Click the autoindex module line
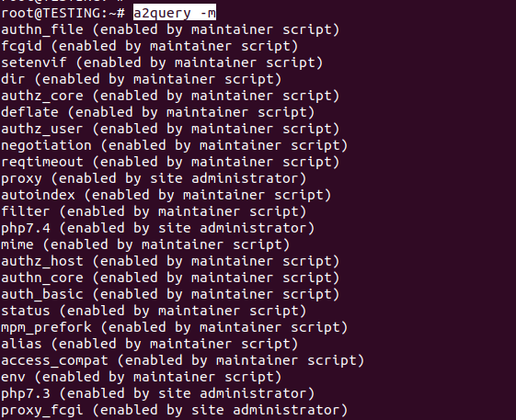Screen dimensions: 516x420 pyautogui.click(x=166, y=195)
